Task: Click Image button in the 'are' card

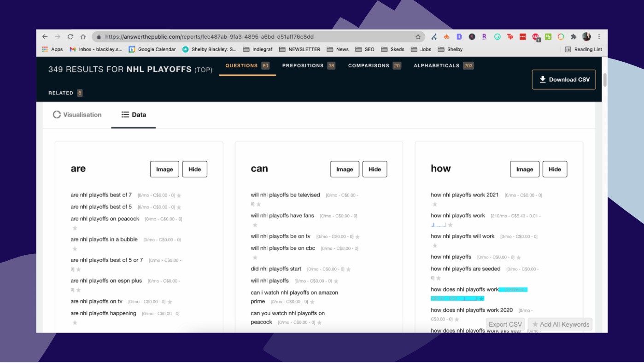Action: [164, 169]
